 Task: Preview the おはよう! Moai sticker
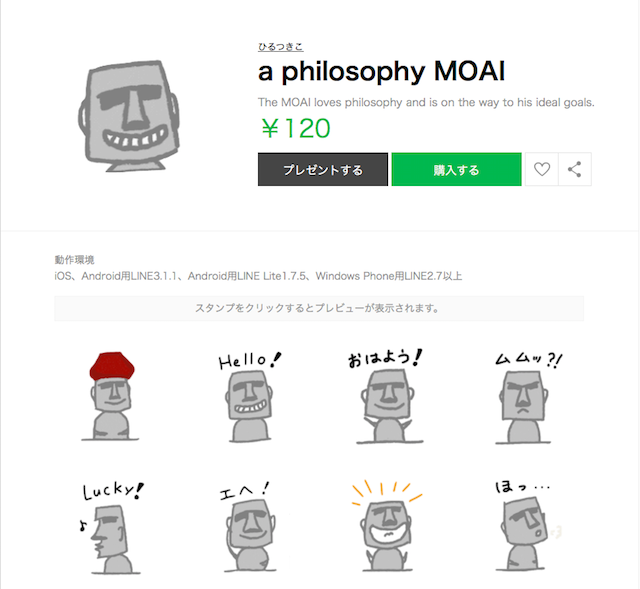coord(386,396)
